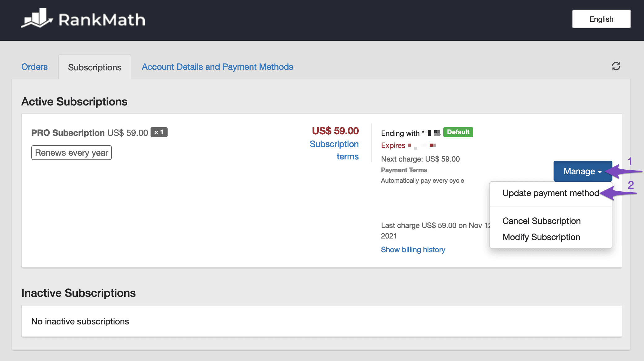Click the Renews every year label

click(72, 153)
